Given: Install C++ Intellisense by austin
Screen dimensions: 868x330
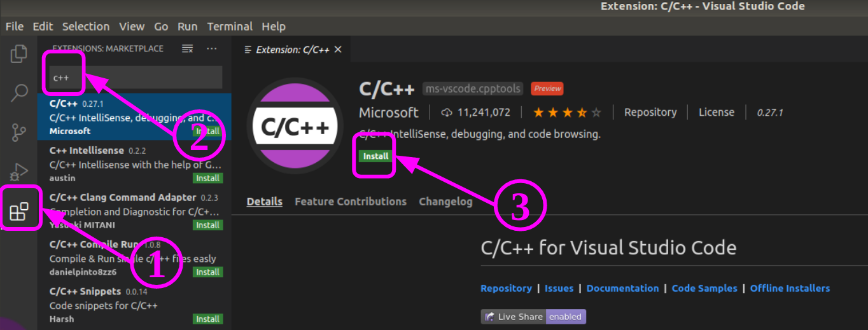Looking at the screenshot, I should (207, 178).
